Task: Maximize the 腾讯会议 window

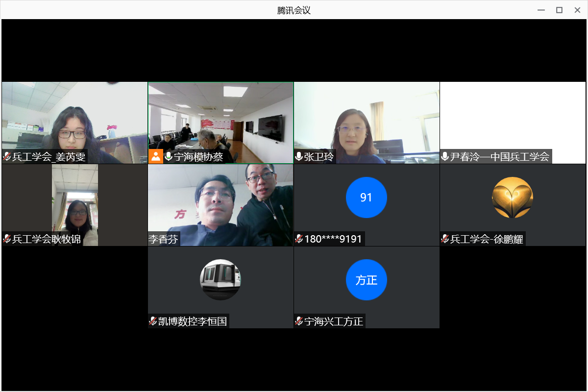Action: [x=559, y=10]
